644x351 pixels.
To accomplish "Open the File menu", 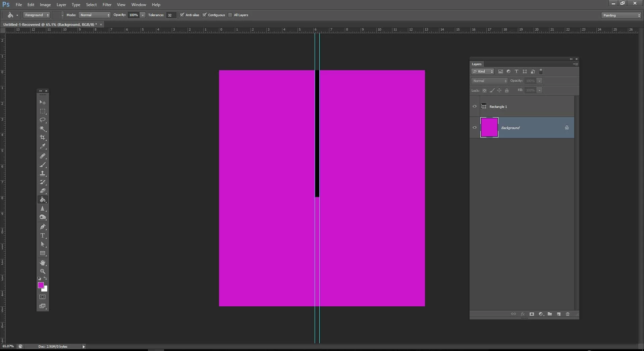I will 19,5.
